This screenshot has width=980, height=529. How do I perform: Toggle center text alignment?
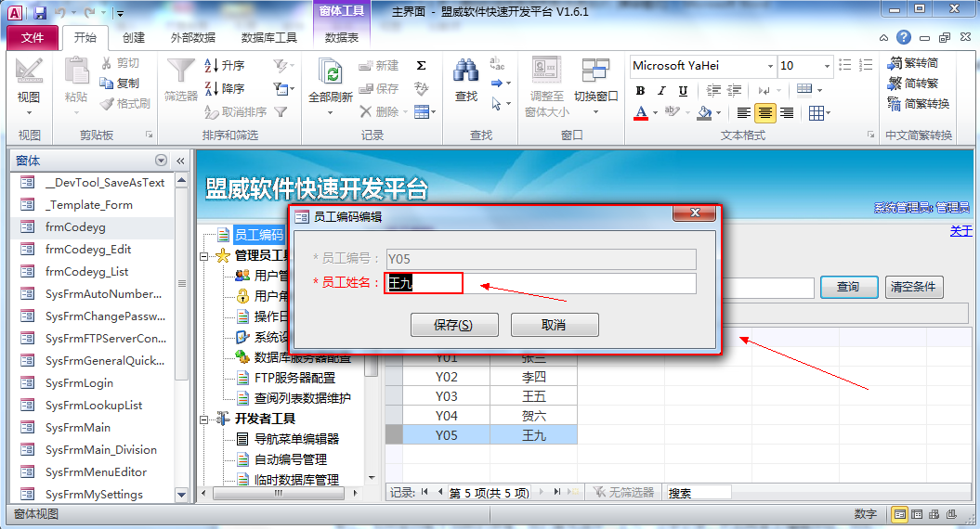tap(765, 113)
